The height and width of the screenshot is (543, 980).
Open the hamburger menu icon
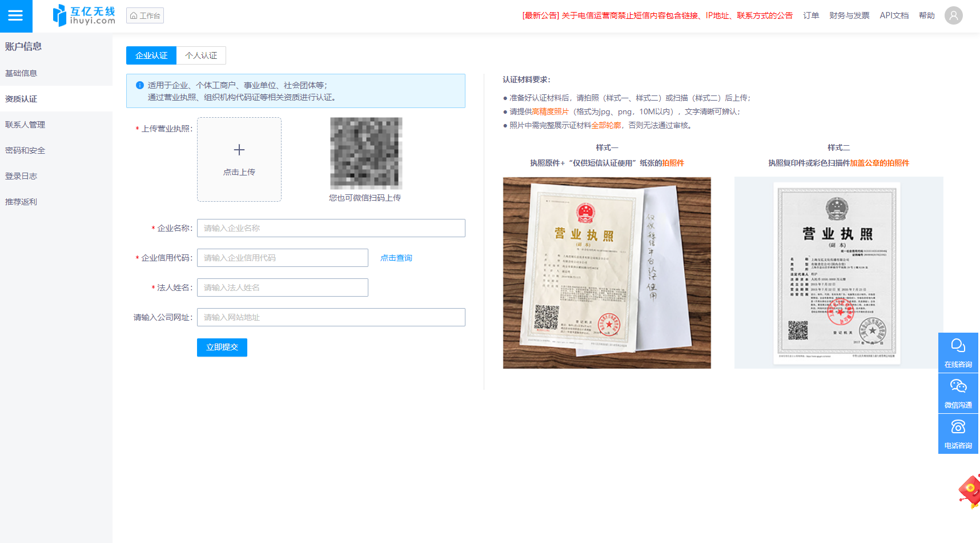(16, 16)
